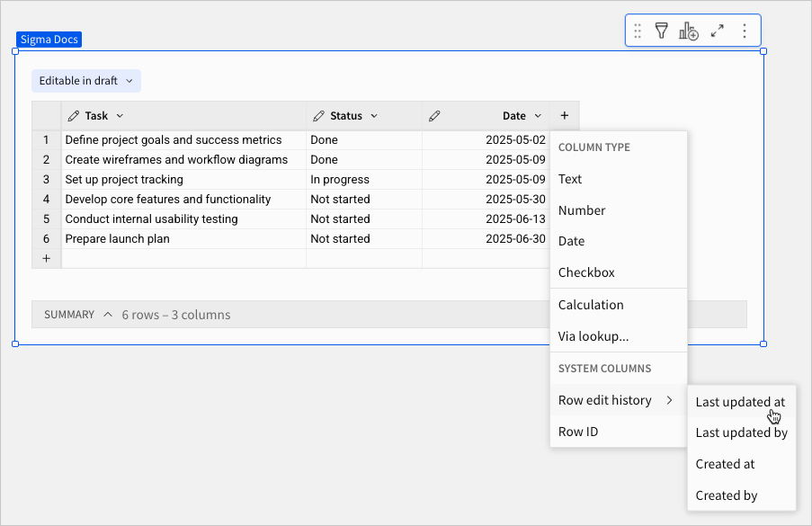Select Row ID system column
Image resolution: width=812 pixels, height=526 pixels.
pyautogui.click(x=578, y=432)
